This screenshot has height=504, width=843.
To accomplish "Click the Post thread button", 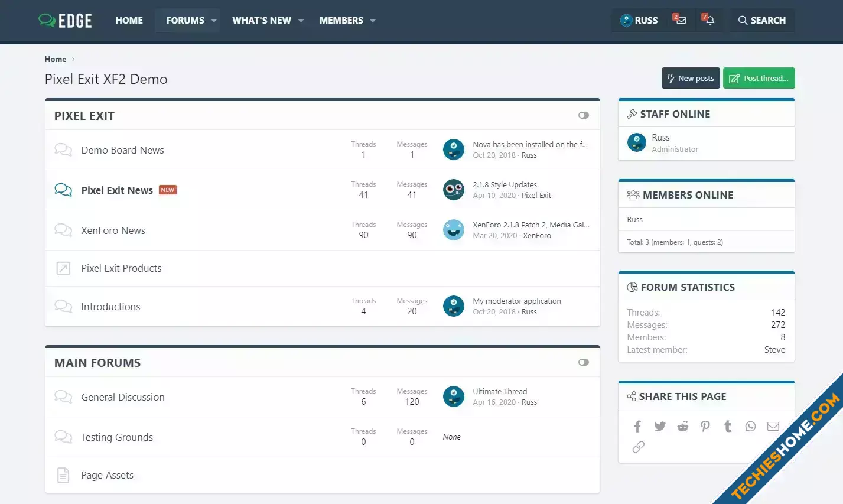I will [759, 78].
